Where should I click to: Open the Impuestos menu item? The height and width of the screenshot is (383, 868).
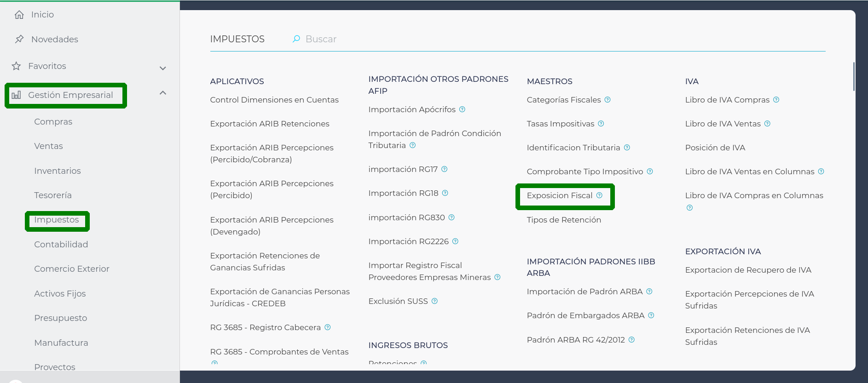(x=57, y=220)
